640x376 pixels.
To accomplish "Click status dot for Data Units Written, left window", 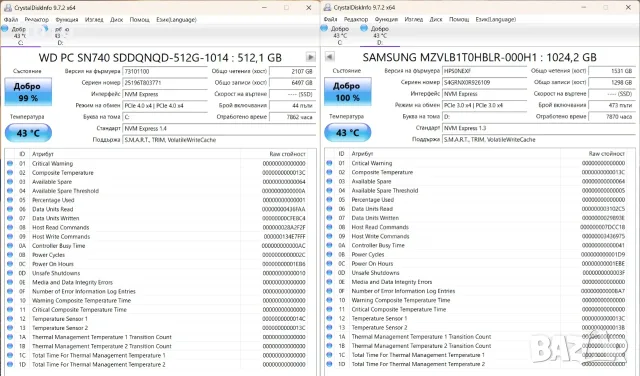I will 10,218.
